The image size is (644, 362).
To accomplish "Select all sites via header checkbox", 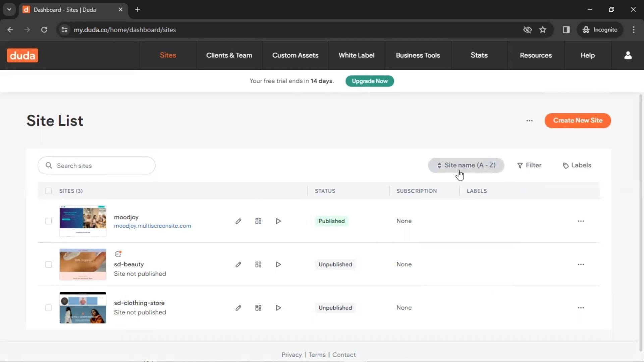I will coord(48,191).
